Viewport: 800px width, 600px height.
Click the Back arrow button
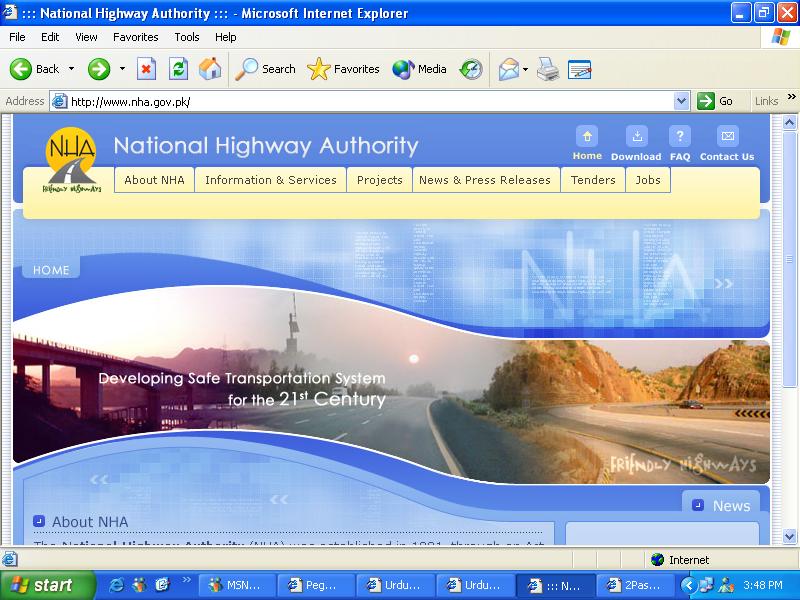click(x=34, y=69)
